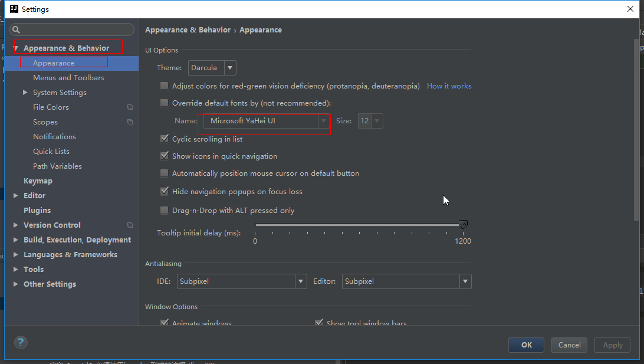This screenshot has height=364, width=644.
Task: Open the IDE antialiasing dropdown
Action: coord(300,281)
